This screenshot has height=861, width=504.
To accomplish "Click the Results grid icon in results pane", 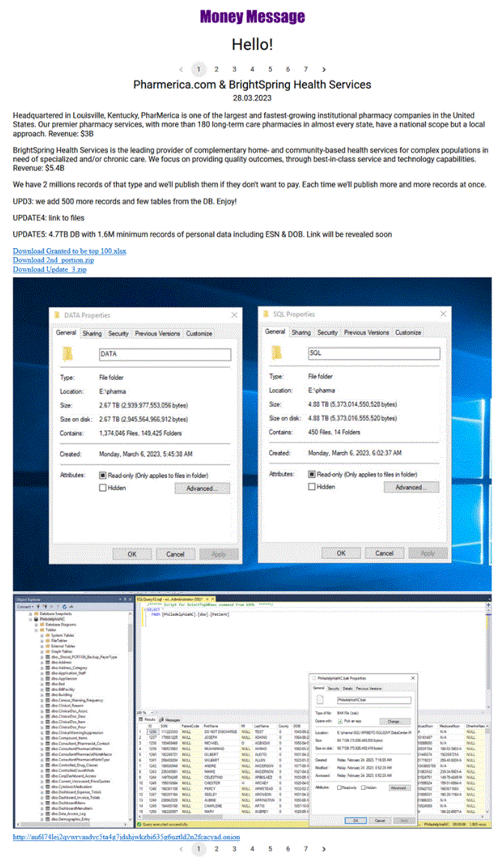I will 141,719.
